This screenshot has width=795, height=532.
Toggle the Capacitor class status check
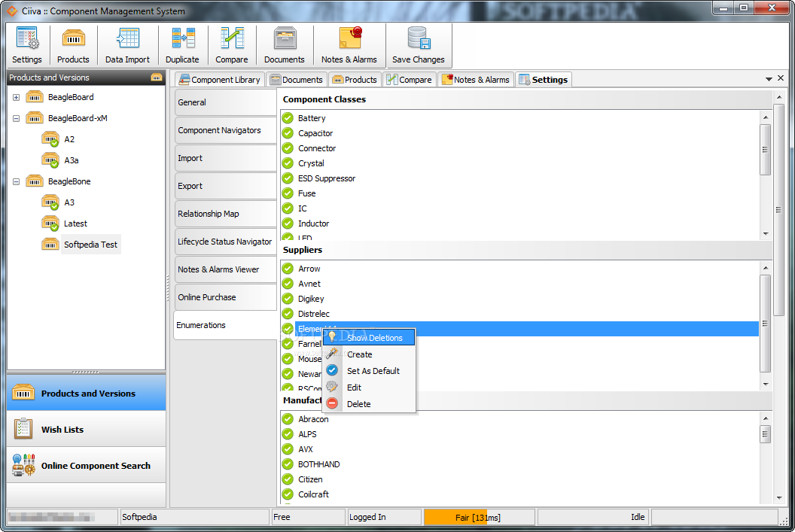[288, 133]
